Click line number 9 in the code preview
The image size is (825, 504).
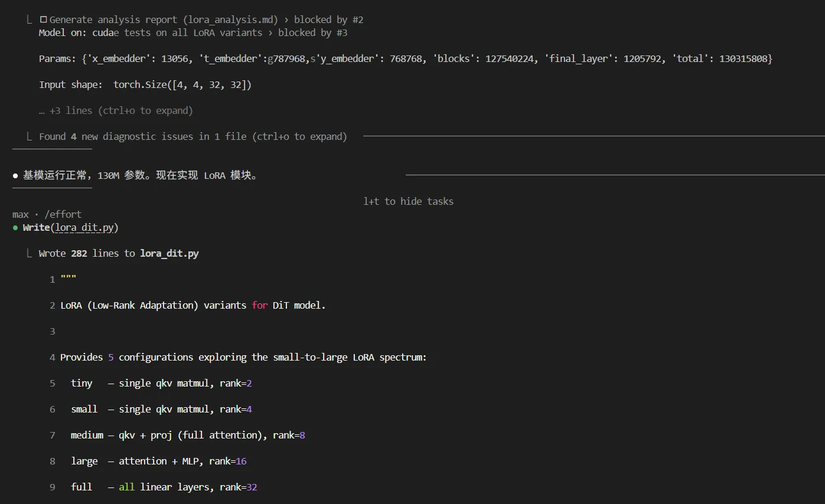click(53, 487)
